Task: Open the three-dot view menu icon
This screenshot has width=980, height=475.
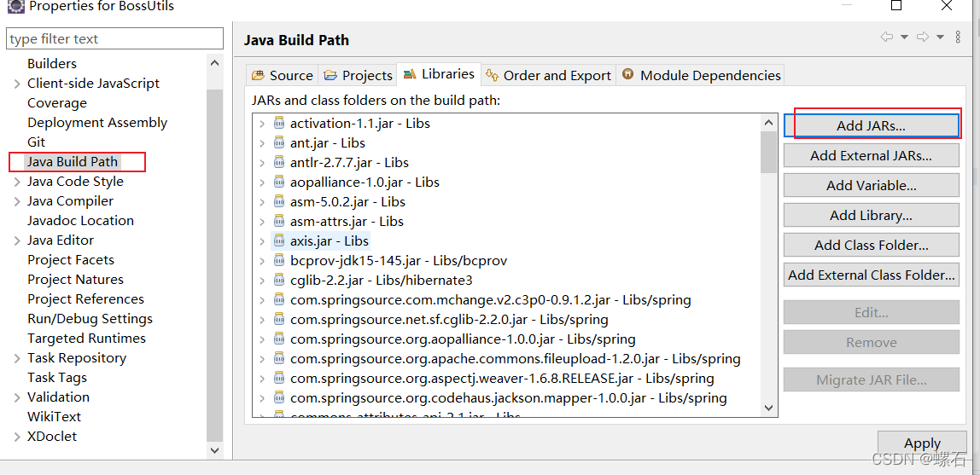Action: tap(958, 38)
